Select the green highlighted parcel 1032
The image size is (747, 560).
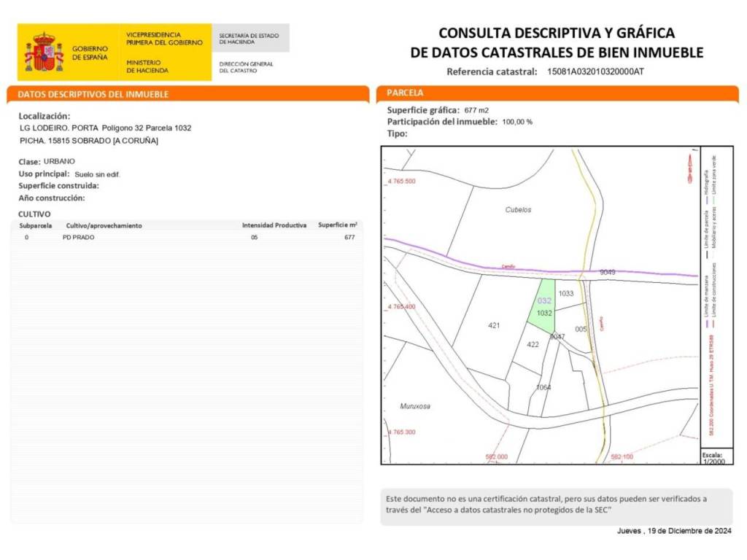tap(543, 306)
